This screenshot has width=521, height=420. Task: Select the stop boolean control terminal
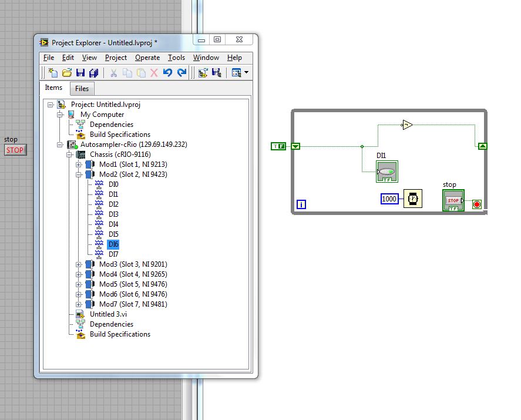point(453,200)
